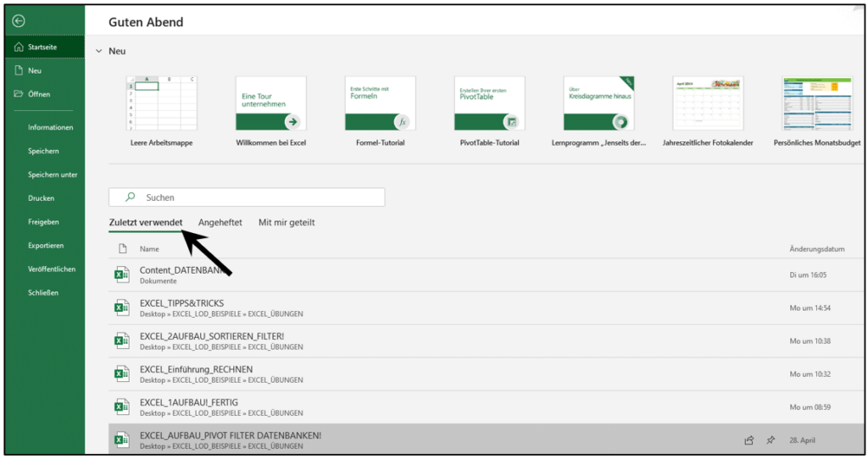The image size is (868, 460).
Task: Switch to the Zuletzt verwendet tab
Action: click(146, 223)
